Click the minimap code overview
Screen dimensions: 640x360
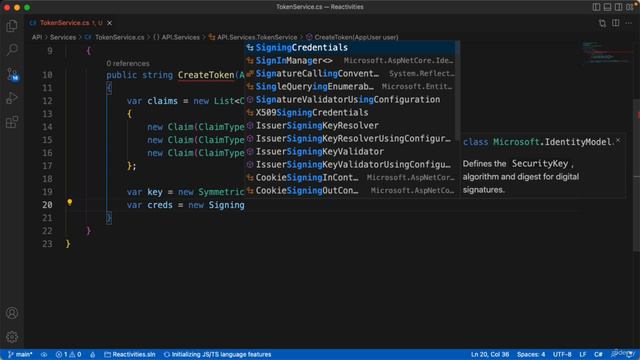click(x=607, y=52)
